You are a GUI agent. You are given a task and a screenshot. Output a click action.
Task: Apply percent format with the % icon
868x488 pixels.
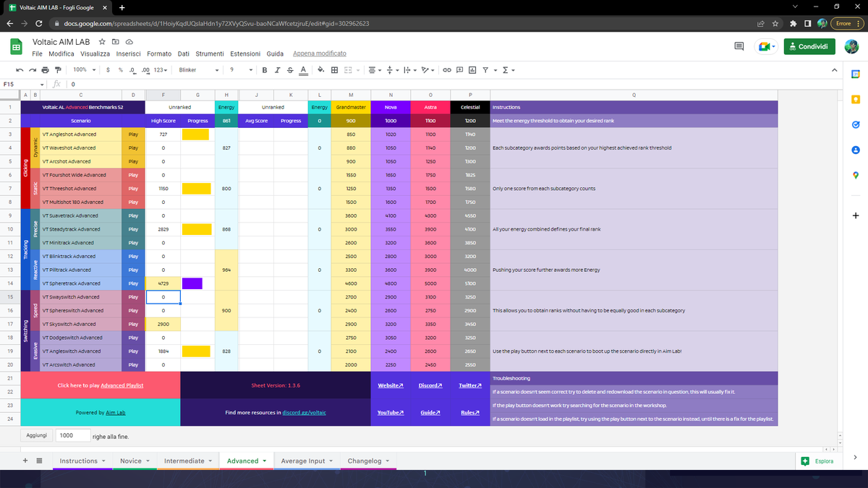(x=120, y=70)
